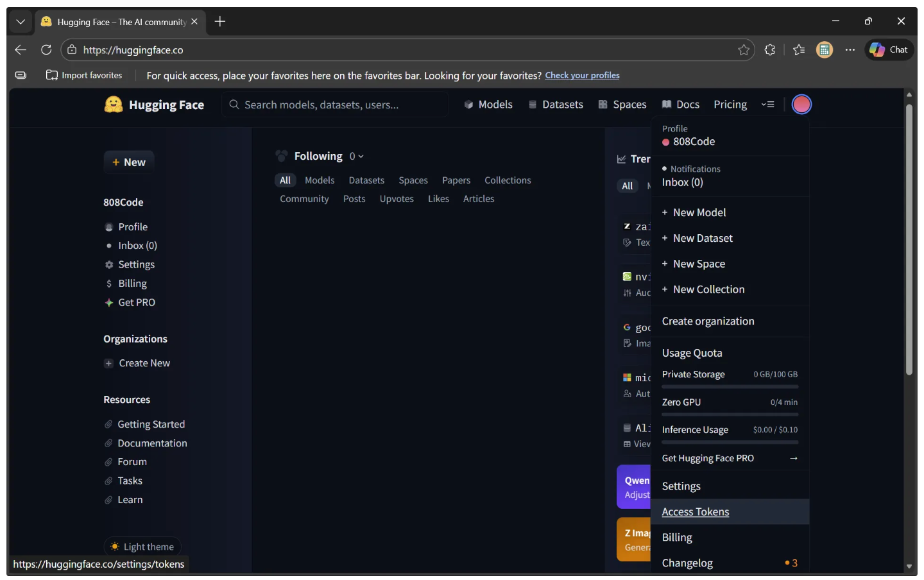
Task: Open browser Settings and more ellipsis
Action: 850,49
